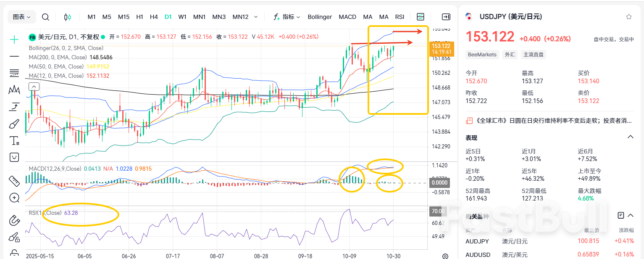Select the text annotation tool
644x259 pixels.
[14, 140]
